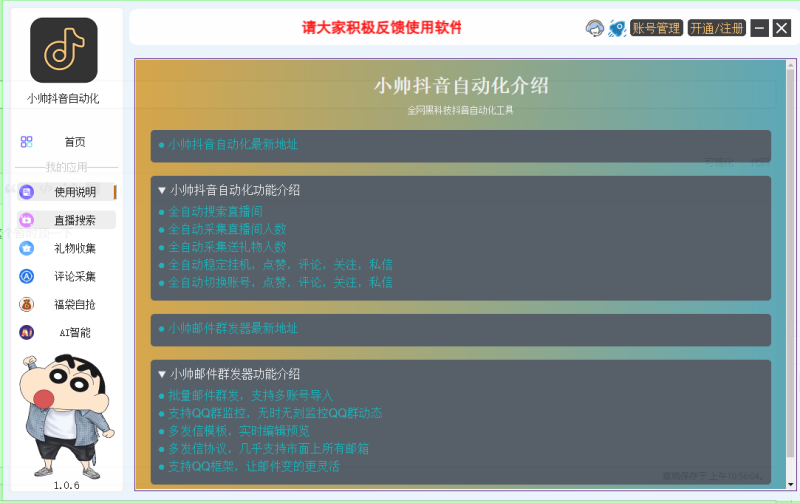The image size is (800, 503).
Task: Click 全自动切换账号 line
Action: click(x=280, y=283)
